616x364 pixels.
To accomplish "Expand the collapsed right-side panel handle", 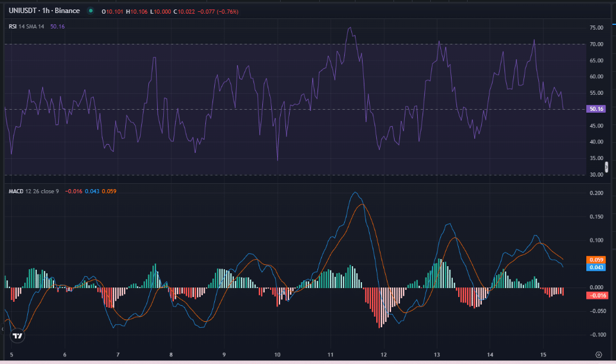I will click(606, 167).
